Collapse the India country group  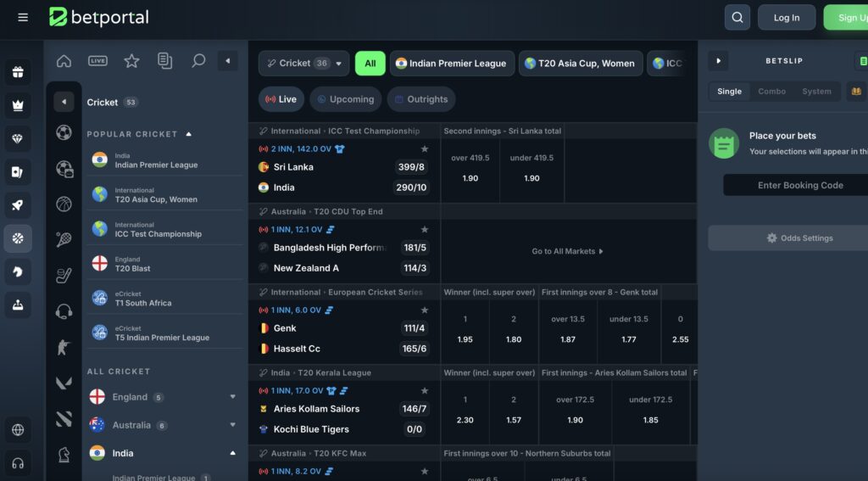point(232,453)
